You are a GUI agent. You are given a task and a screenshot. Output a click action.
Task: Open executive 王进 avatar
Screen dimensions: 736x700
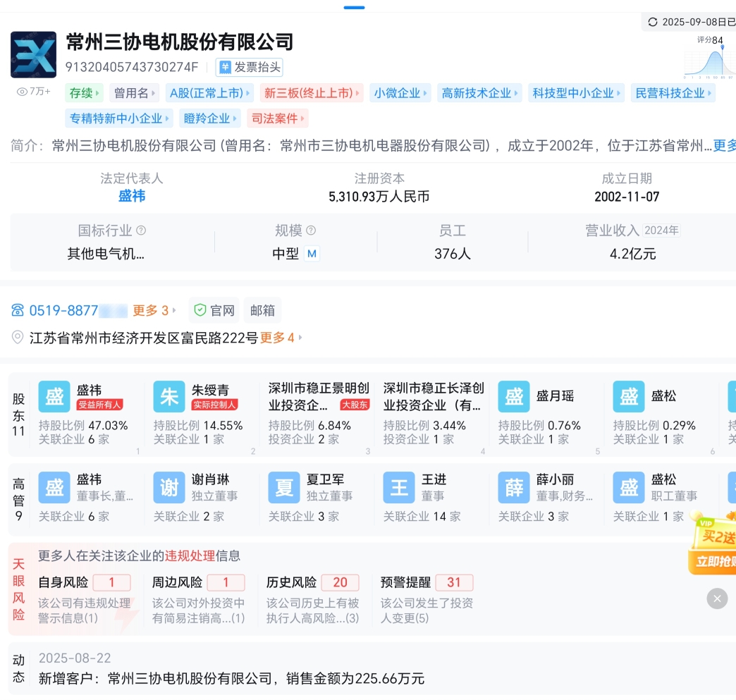(398, 487)
